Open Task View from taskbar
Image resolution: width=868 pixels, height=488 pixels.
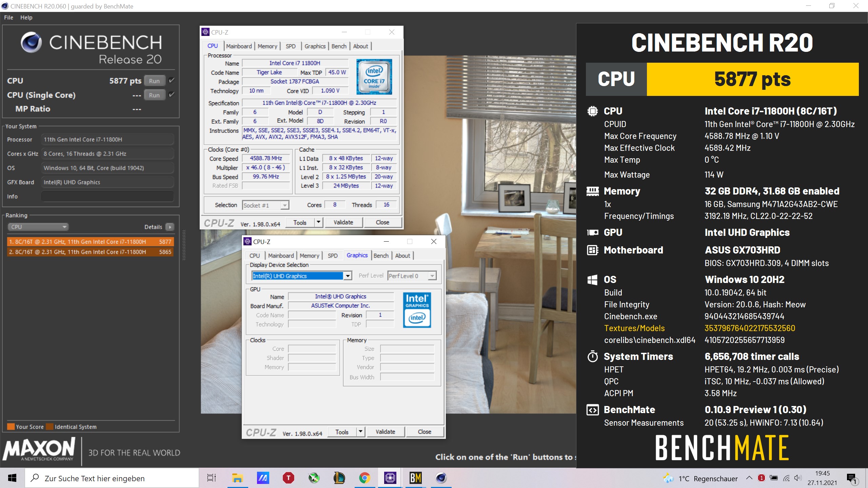[212, 478]
